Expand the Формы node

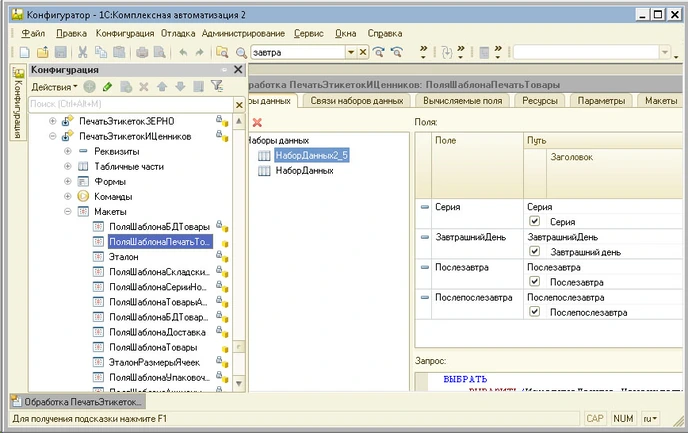pyautogui.click(x=68, y=181)
